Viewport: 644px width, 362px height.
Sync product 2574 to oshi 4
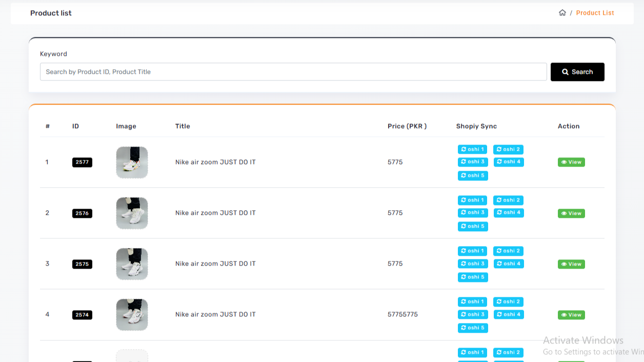click(x=509, y=314)
